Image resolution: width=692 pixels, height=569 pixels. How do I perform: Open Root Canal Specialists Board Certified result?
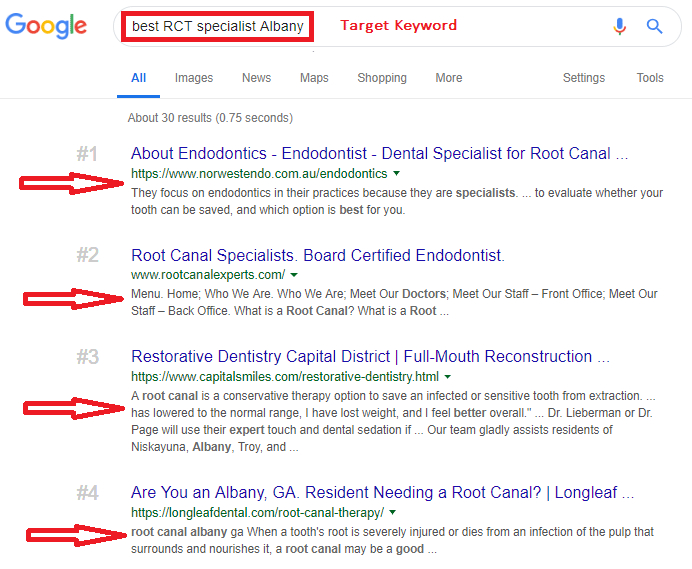coord(318,256)
